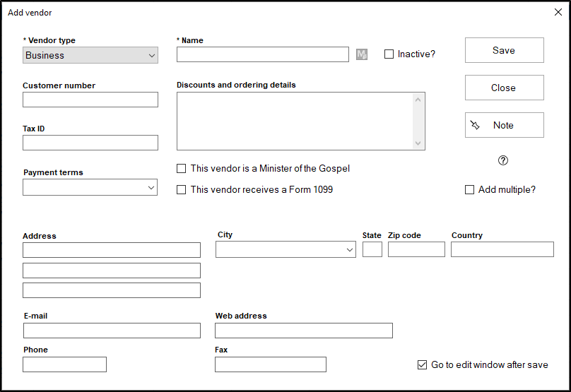Select the Tax ID text box

pos(90,143)
